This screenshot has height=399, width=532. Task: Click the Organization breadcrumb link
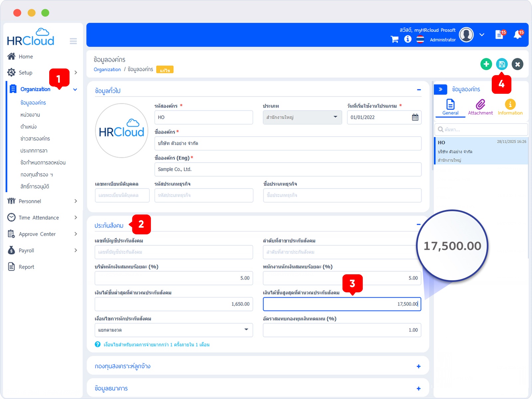[107, 69]
